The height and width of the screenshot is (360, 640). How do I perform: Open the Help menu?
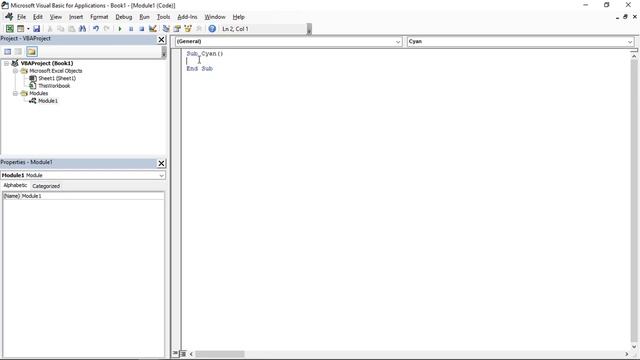click(238, 17)
